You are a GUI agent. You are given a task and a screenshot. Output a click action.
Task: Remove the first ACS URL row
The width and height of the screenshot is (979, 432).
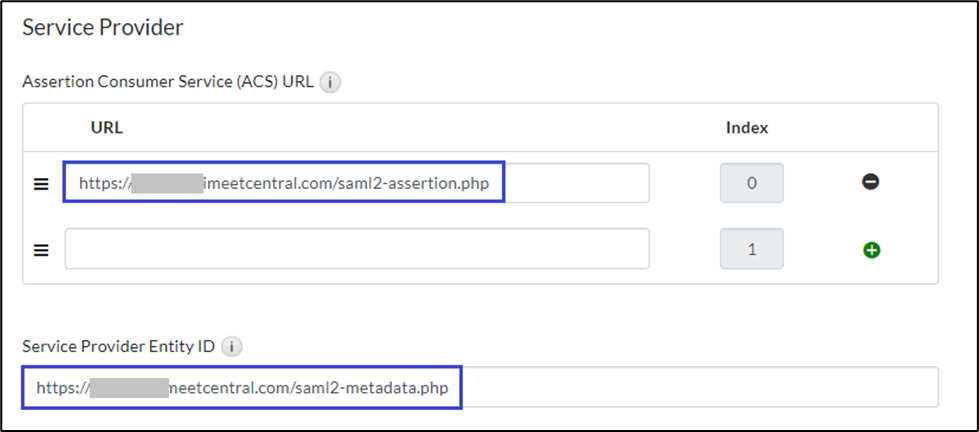coord(870,183)
